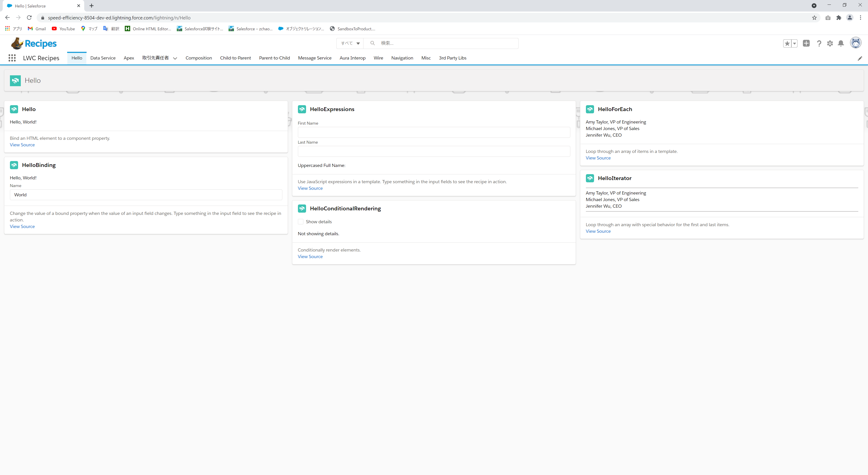Open the マップ maps bookmark
The width and height of the screenshot is (868, 475).
(89, 29)
